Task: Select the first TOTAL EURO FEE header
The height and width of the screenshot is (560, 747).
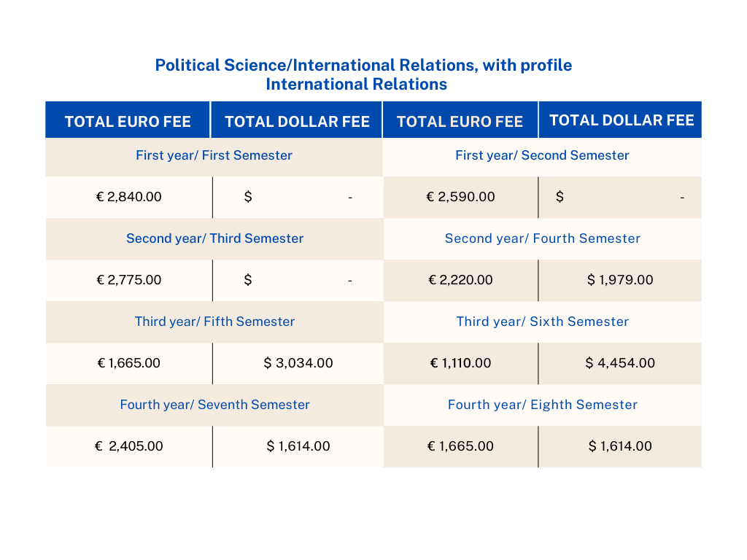Action: tap(128, 122)
